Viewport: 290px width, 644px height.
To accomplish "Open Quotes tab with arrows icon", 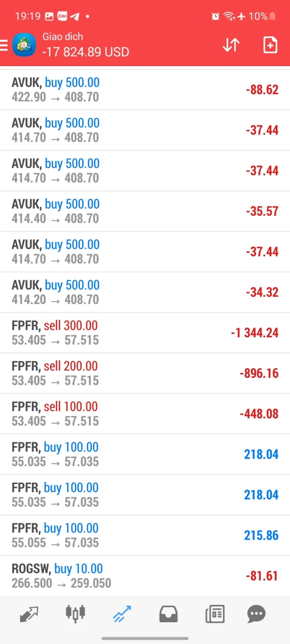I will tap(29, 614).
